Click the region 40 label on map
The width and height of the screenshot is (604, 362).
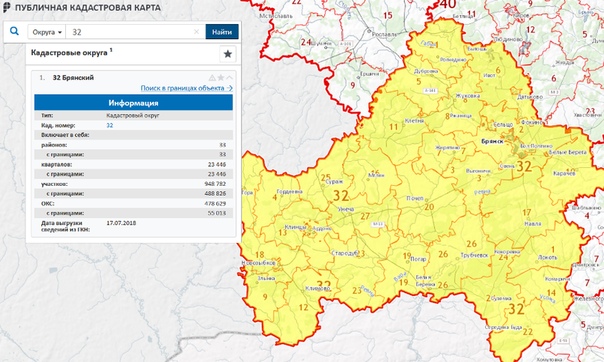[447, 4]
